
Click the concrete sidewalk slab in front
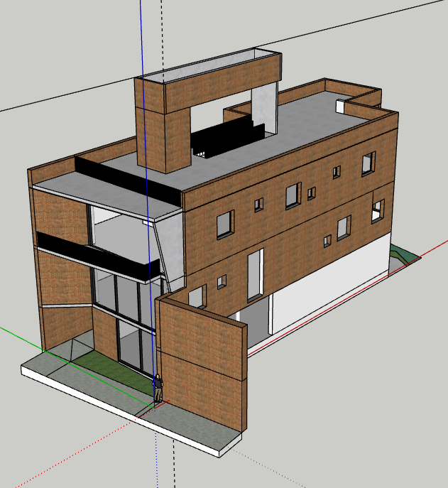(x=131, y=401)
